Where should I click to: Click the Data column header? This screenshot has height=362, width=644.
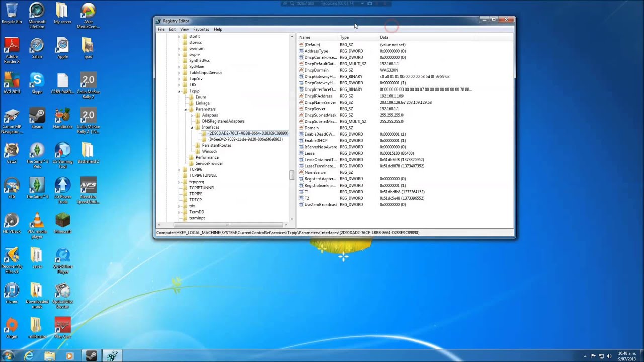tap(427, 37)
